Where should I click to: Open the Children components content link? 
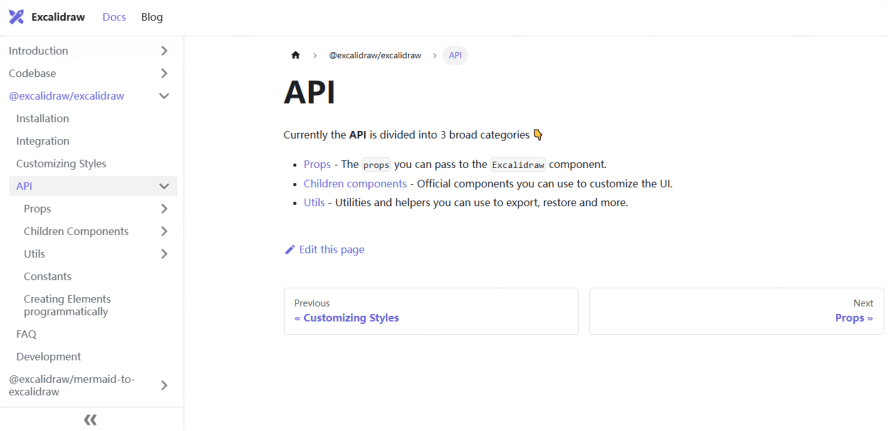355,184
